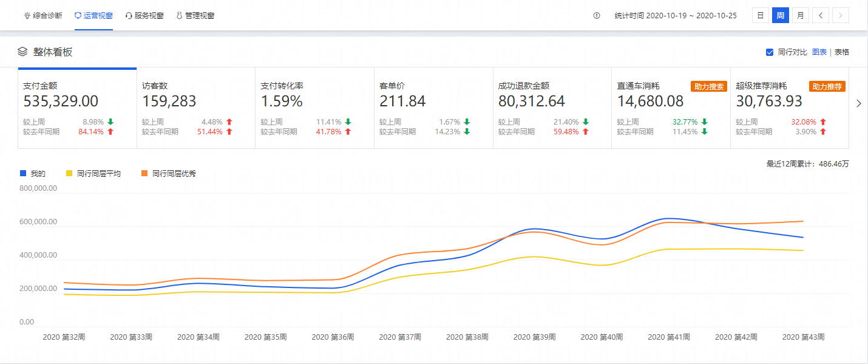Screen dimensions: 868x364
Task: Click the 综合诊断 lightbulb icon
Action: point(27,16)
